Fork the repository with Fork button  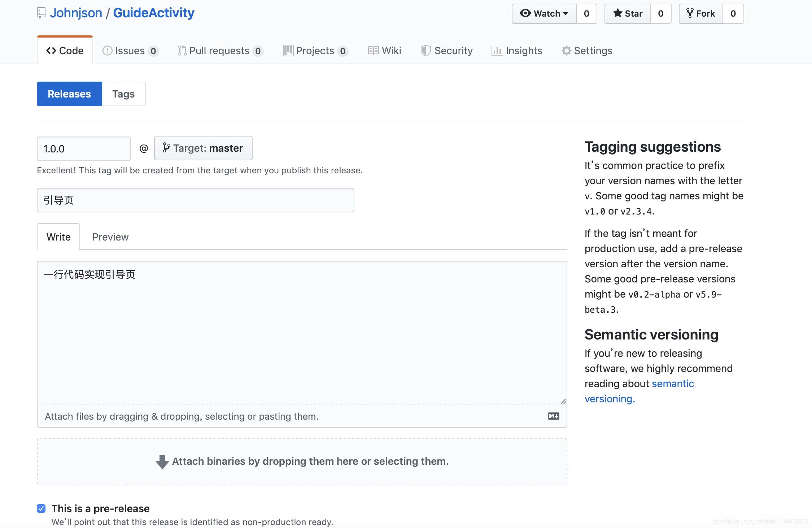click(700, 14)
